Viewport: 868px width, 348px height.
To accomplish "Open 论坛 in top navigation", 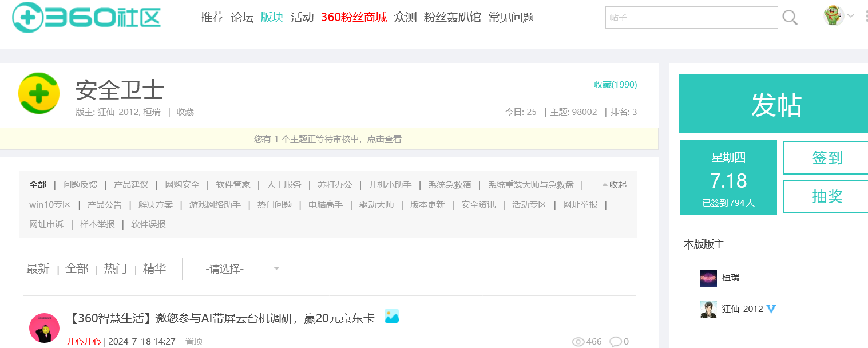I will 242,18.
